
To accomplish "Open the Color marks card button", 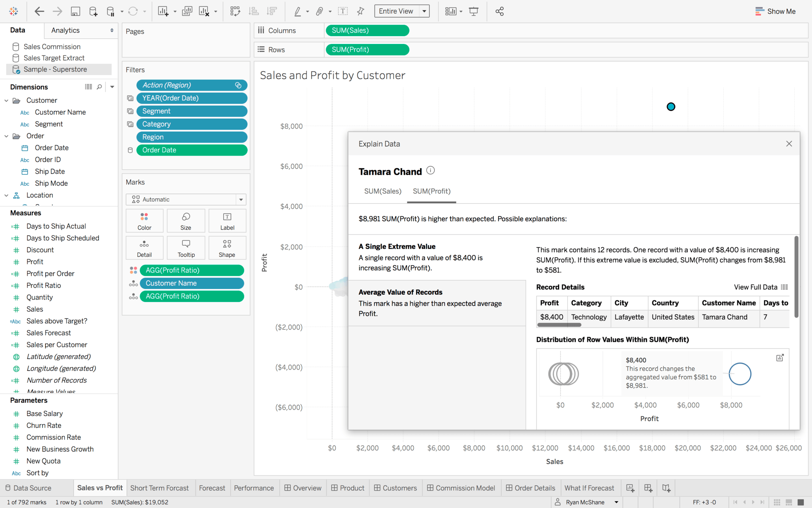I will pyautogui.click(x=145, y=221).
